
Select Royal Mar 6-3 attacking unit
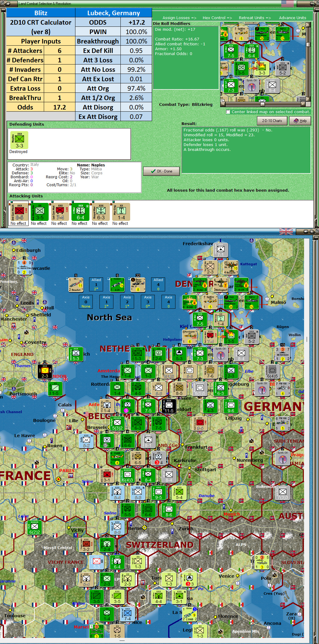click(x=101, y=212)
